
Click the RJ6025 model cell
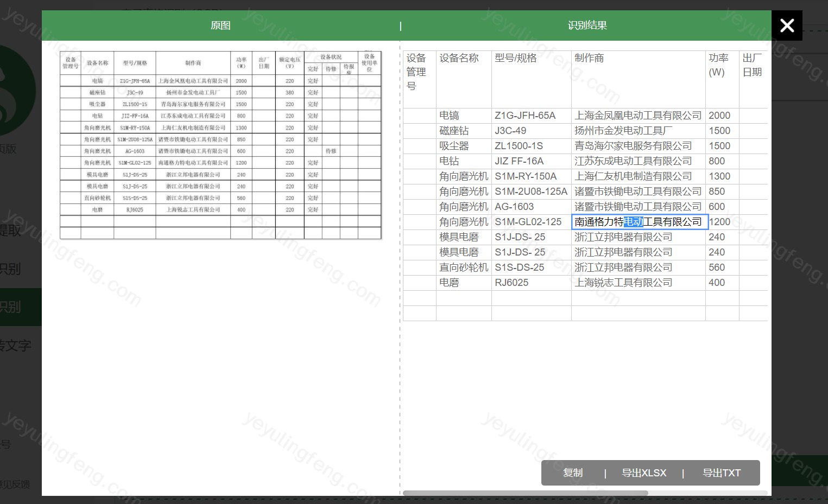(532, 283)
